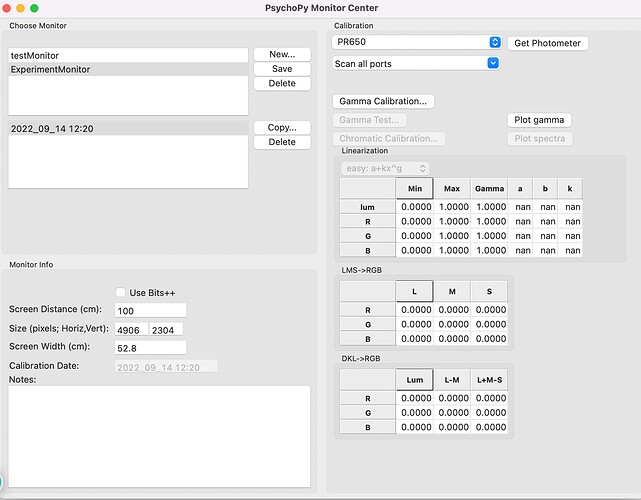Select the B row Min cell in Linearization
Image resolution: width=641 pixels, height=500 pixels.
pyautogui.click(x=415, y=251)
